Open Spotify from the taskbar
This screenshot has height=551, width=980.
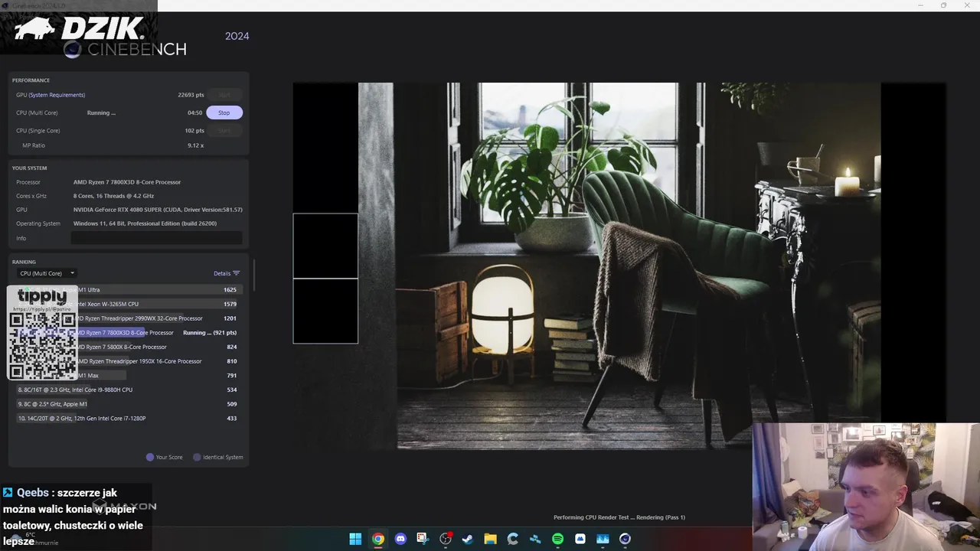click(x=557, y=539)
